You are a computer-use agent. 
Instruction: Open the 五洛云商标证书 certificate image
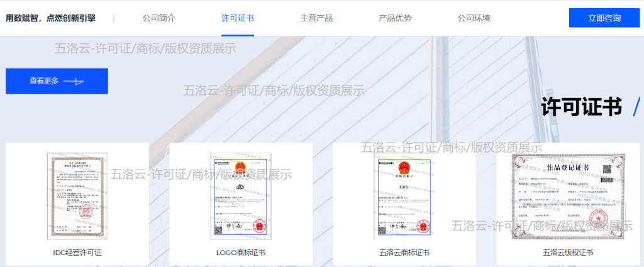pos(404,195)
